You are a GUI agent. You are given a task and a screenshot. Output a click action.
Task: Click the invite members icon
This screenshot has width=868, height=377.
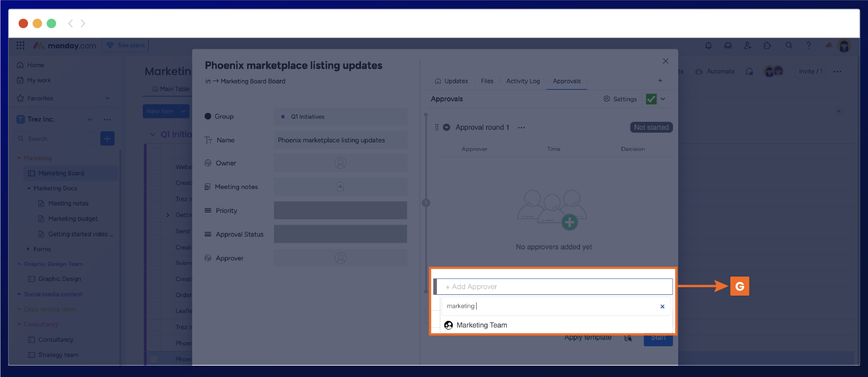coord(747,45)
